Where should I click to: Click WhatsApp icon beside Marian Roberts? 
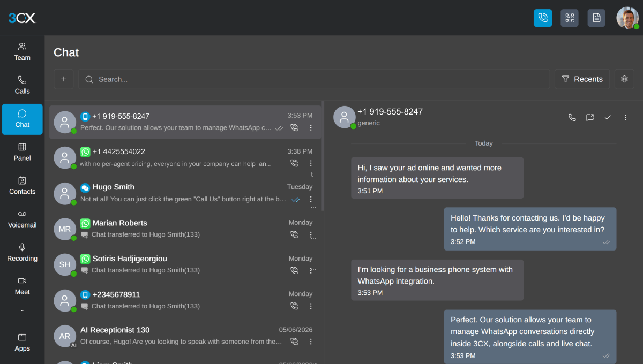85,223
